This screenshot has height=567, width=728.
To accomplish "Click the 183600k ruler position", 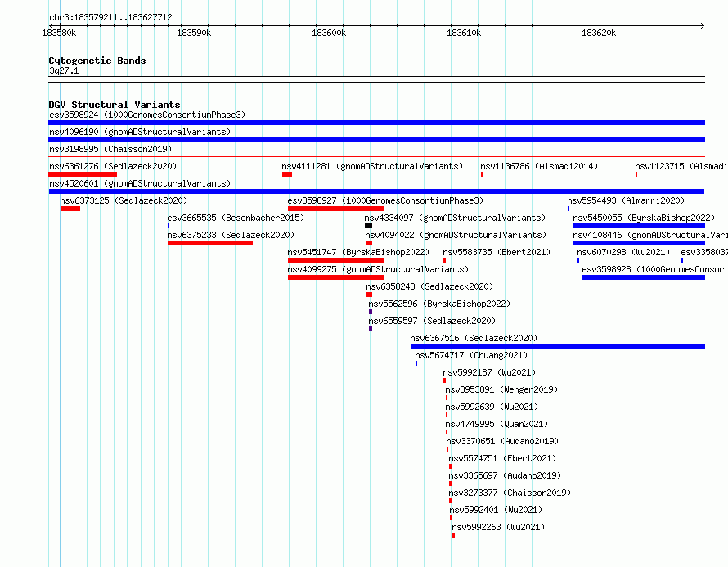I will tap(329, 33).
